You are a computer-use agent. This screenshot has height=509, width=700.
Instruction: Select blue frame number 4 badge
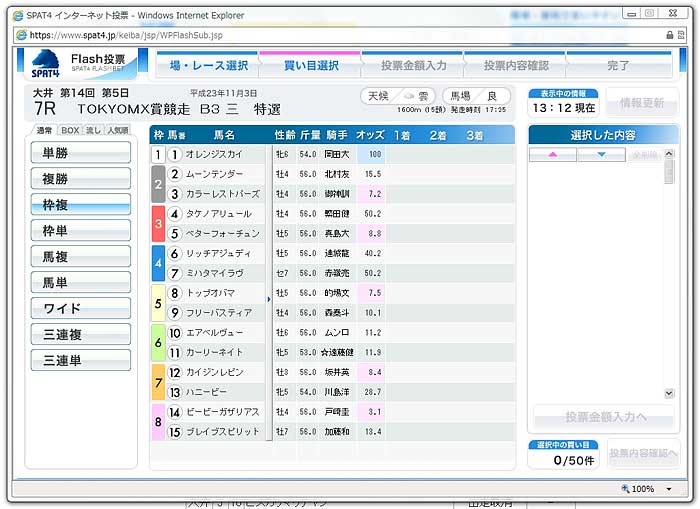click(x=157, y=263)
